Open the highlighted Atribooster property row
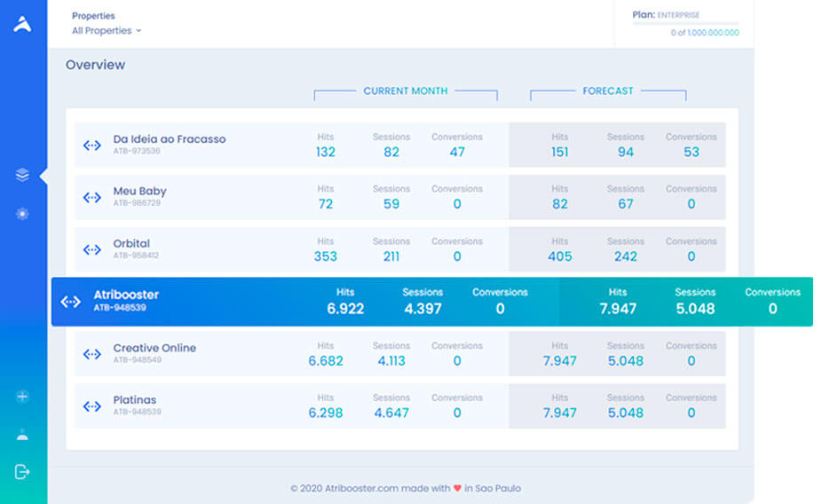822x504 pixels. pos(126,295)
